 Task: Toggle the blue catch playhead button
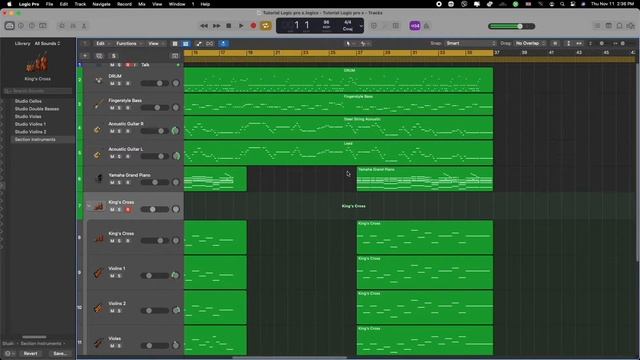coord(223,44)
